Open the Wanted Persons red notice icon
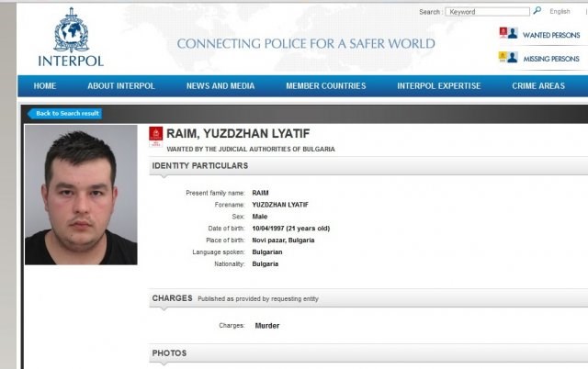This screenshot has width=588, height=369. point(508,33)
